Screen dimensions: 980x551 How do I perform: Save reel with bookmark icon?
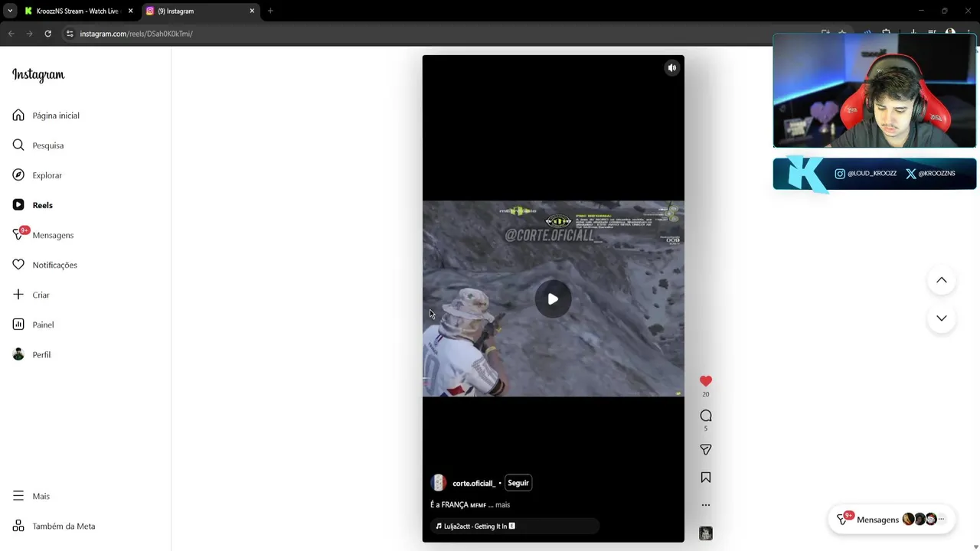coord(706,478)
